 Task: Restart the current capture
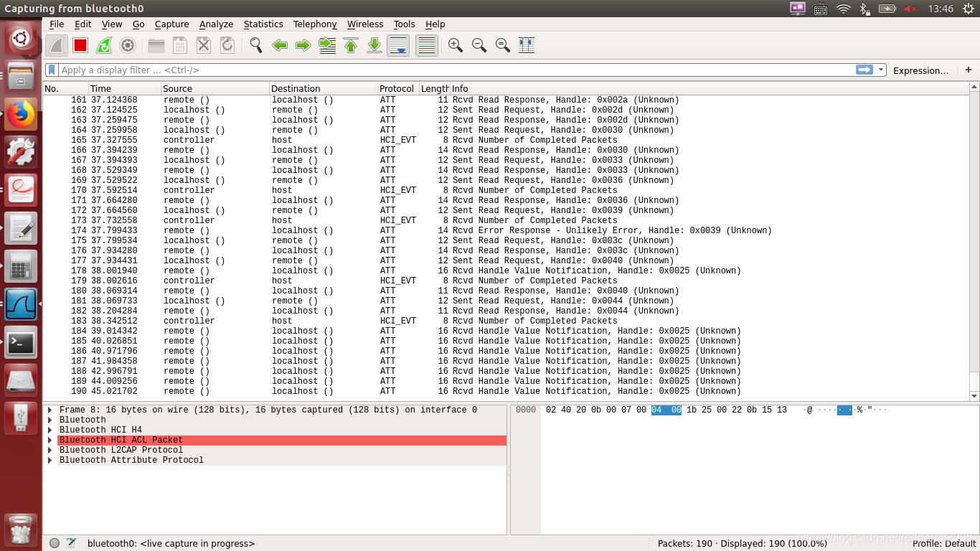[104, 45]
